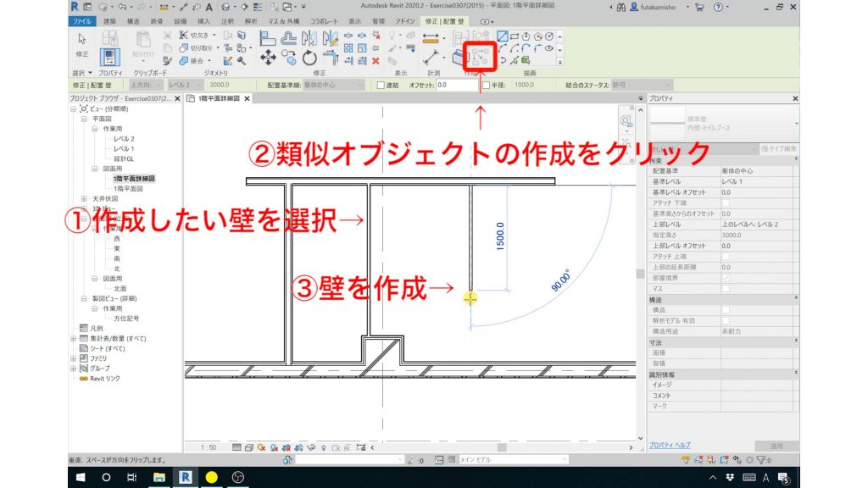Open the Sun Path icon in the view control bar

[261, 447]
